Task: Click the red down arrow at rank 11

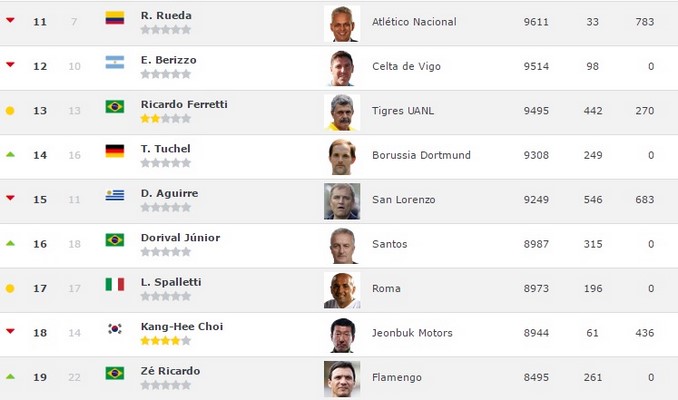Action: 10,20
